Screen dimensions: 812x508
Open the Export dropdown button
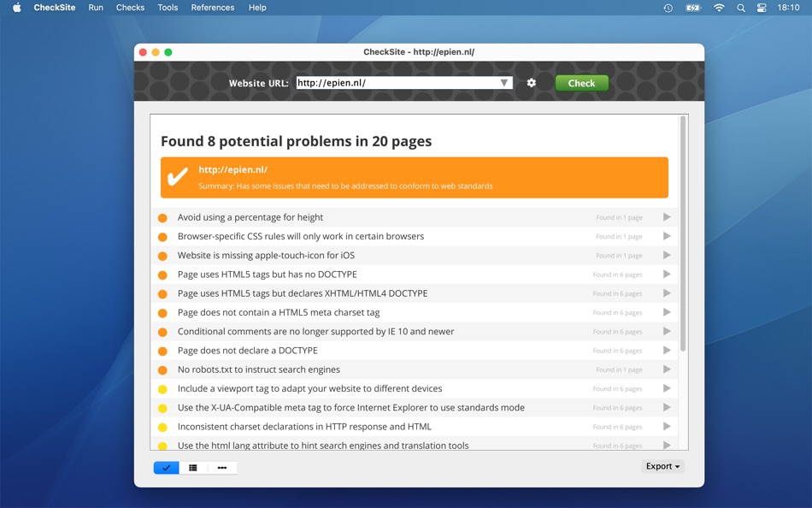pos(663,467)
